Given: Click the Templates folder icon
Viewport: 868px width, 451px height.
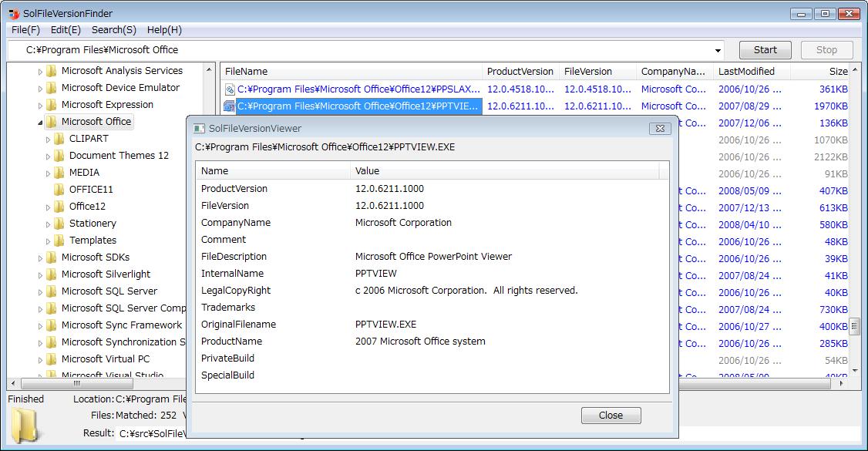Looking at the screenshot, I should [x=59, y=241].
